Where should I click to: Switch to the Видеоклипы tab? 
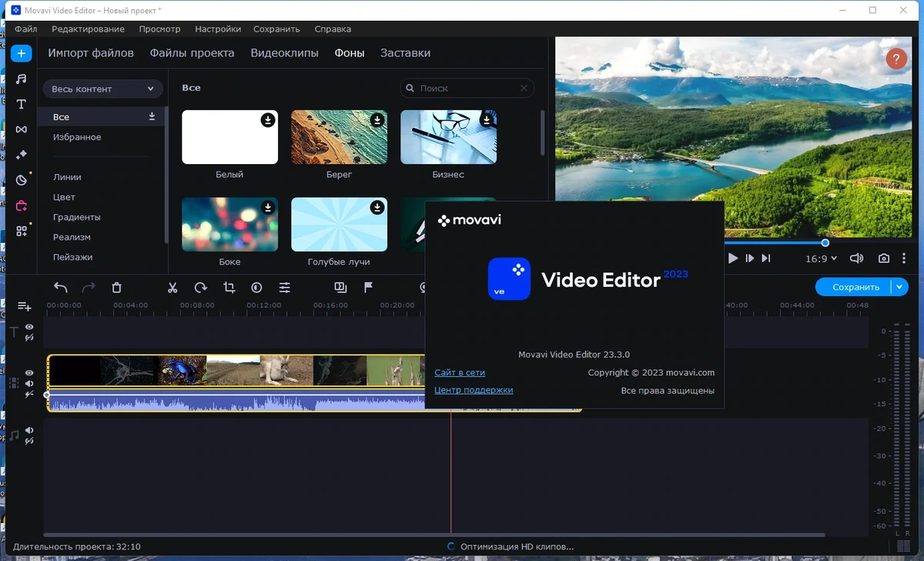pyautogui.click(x=284, y=53)
